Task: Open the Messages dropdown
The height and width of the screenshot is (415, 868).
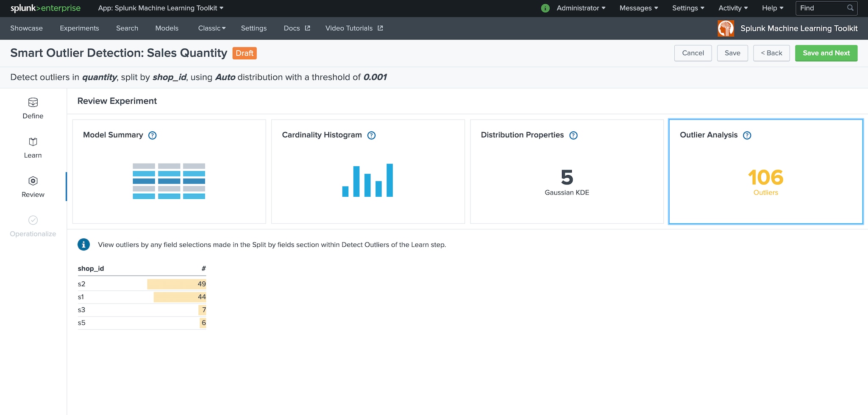Action: [x=639, y=8]
